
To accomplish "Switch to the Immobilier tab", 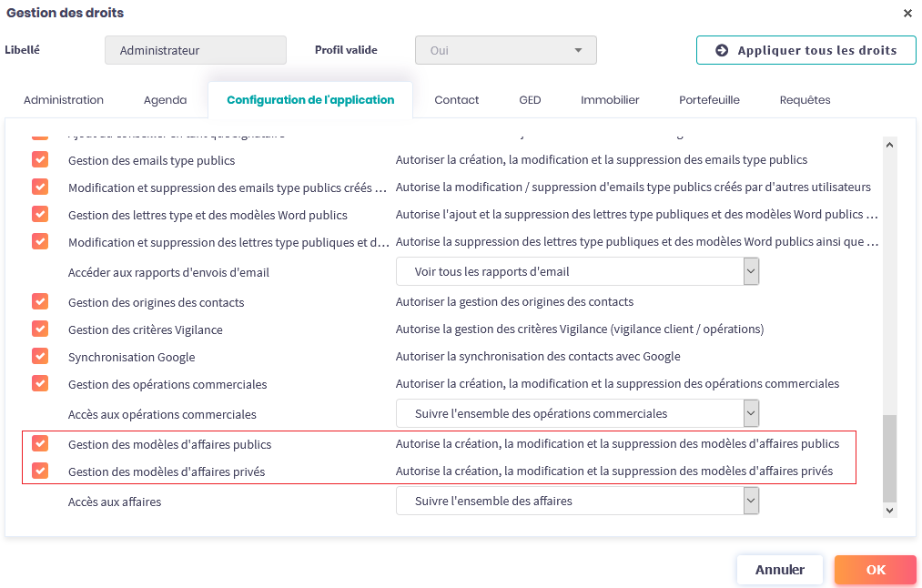I will [x=610, y=100].
